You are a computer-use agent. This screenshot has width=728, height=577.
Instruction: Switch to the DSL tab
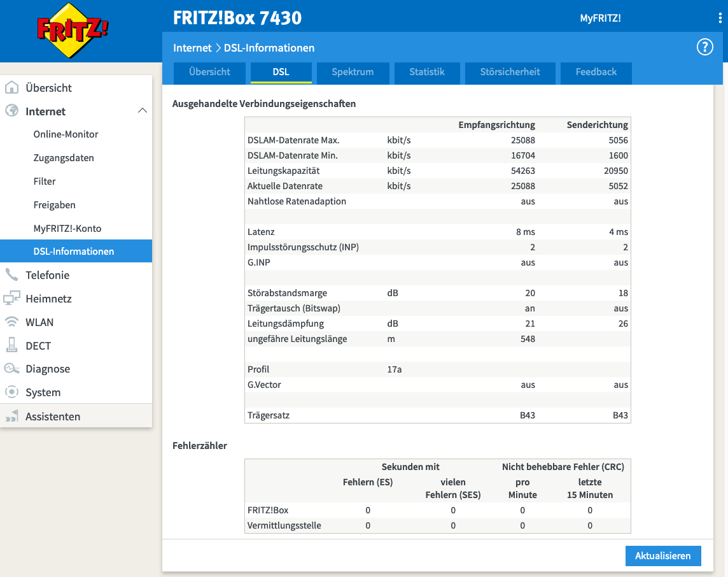pyautogui.click(x=281, y=73)
